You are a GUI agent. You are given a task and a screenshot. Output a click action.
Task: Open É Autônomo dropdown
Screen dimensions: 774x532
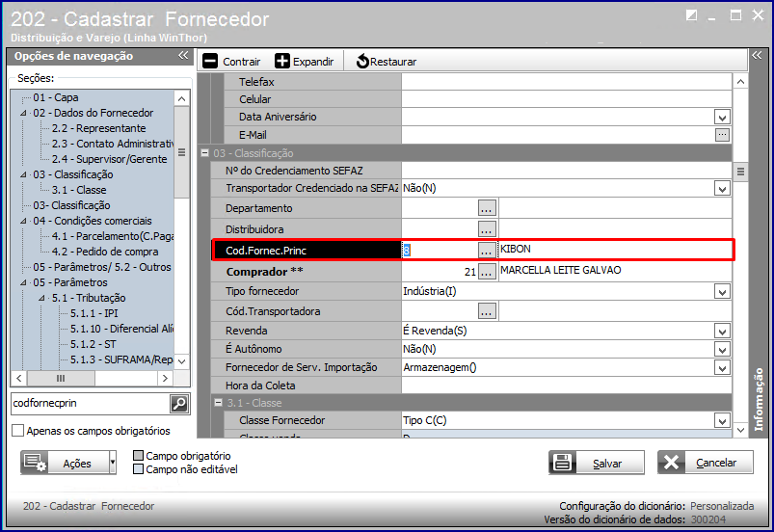click(x=722, y=350)
